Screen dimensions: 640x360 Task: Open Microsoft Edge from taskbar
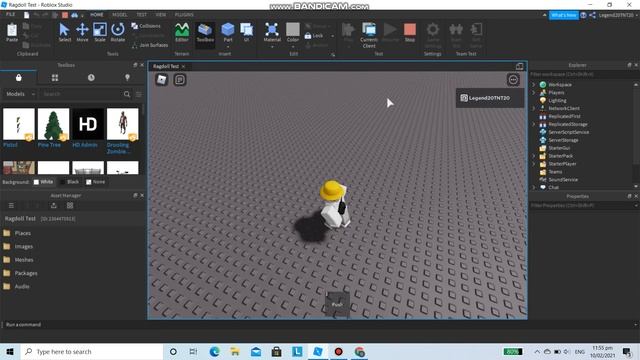click(x=214, y=351)
